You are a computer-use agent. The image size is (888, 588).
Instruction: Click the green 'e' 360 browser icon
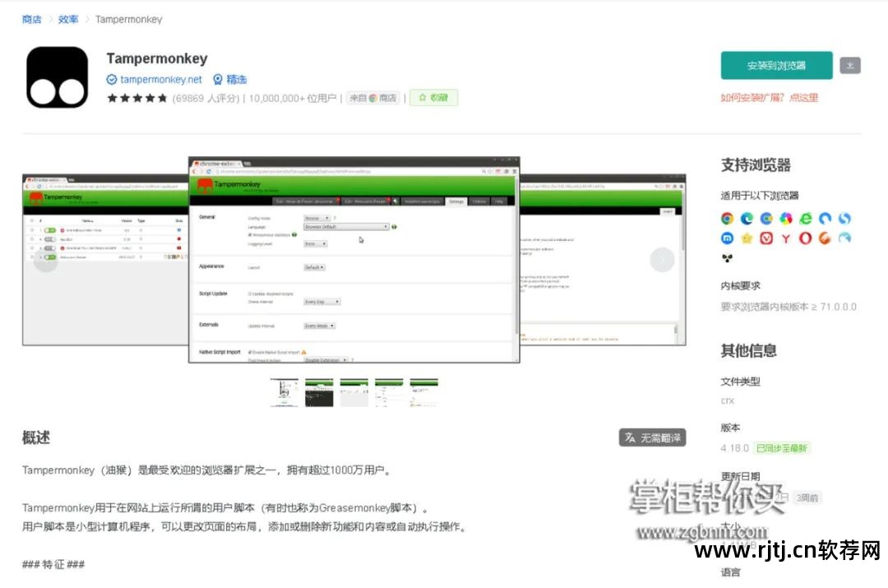[805, 219]
